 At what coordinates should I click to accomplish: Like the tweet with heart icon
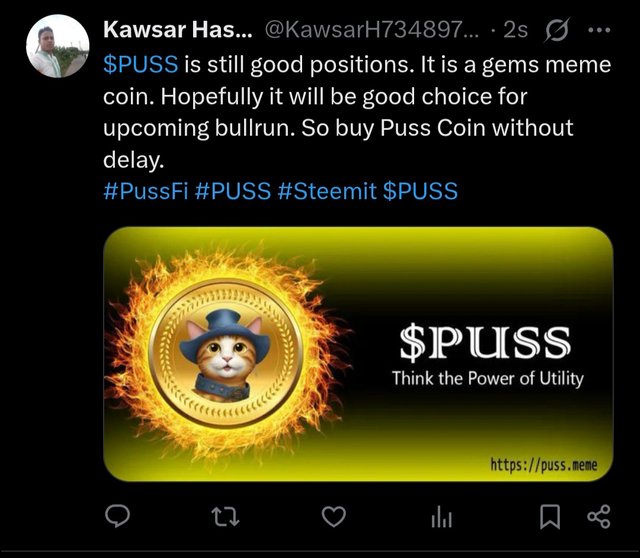pyautogui.click(x=334, y=517)
